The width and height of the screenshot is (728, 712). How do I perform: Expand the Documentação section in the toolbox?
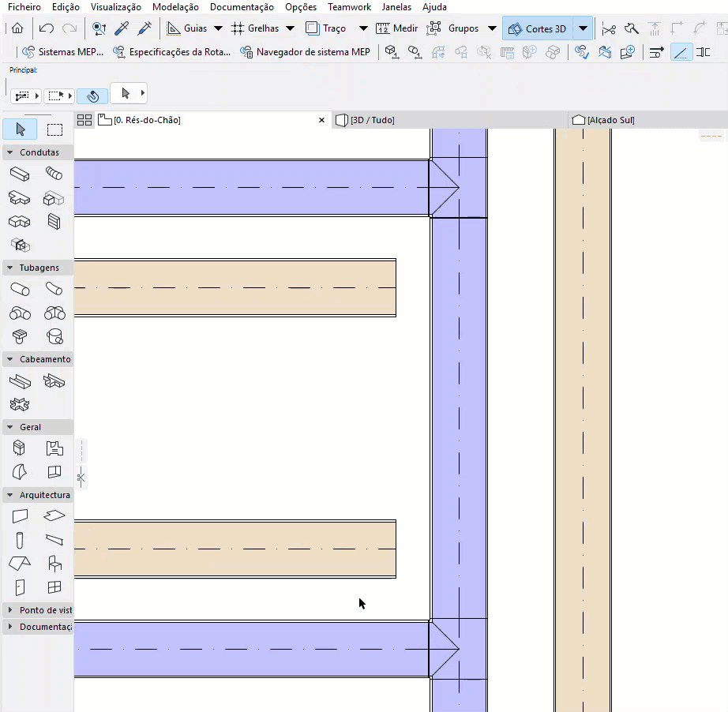pyautogui.click(x=38, y=626)
